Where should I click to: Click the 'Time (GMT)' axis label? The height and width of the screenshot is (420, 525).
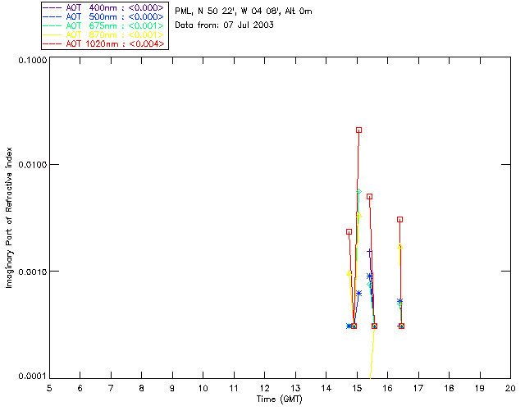[280, 399]
